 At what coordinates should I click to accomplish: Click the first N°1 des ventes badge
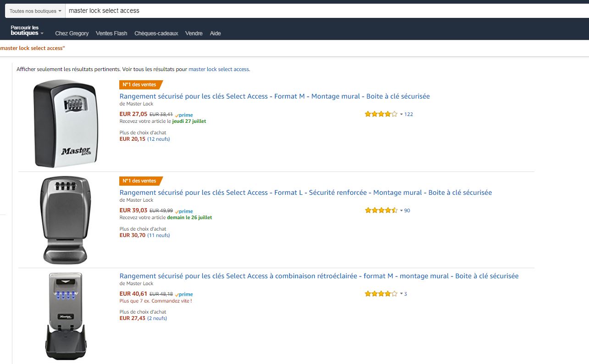140,84
